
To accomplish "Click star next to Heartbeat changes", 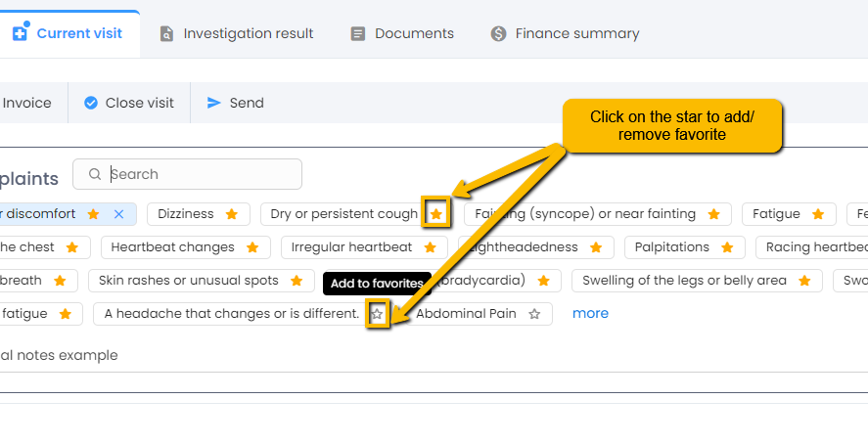I will click(252, 247).
